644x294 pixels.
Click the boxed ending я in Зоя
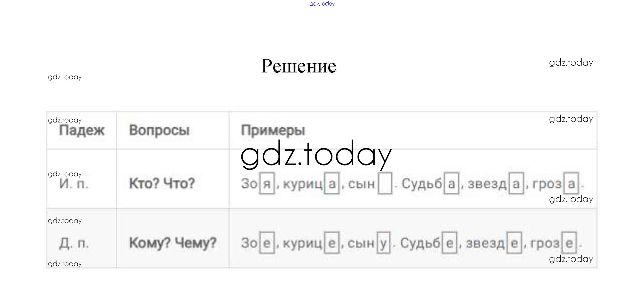(267, 184)
